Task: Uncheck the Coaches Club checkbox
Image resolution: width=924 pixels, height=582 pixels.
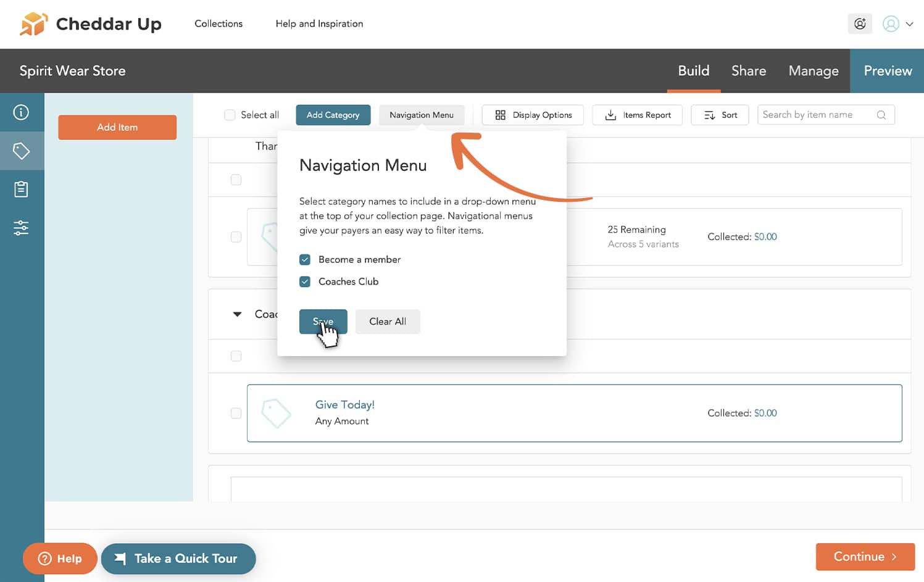Action: [305, 282]
